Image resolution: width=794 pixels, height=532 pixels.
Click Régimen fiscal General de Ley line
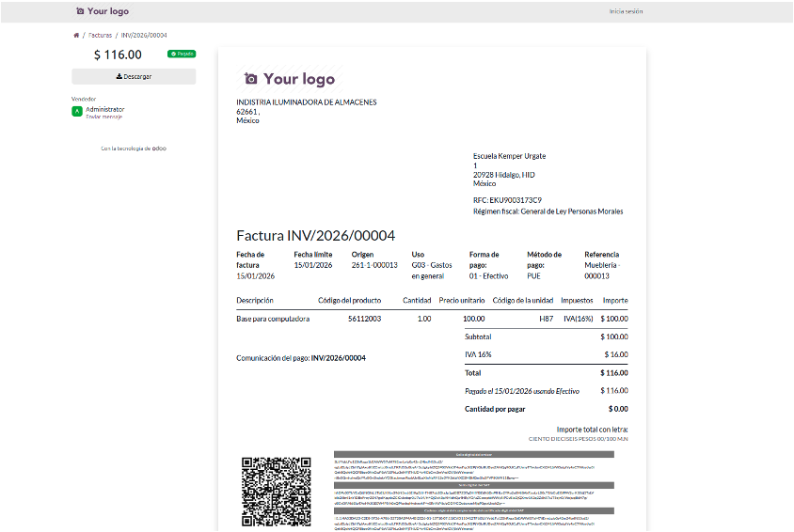click(x=548, y=211)
